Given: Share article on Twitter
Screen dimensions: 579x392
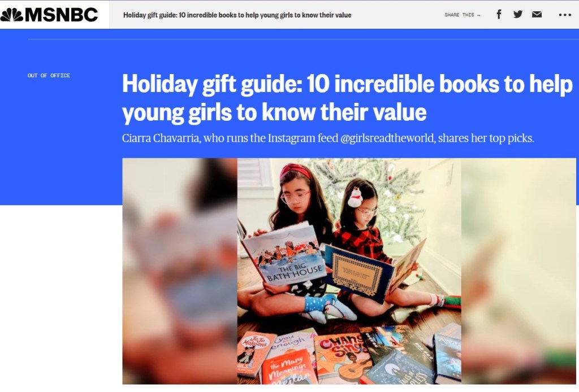Looking at the screenshot, I should [518, 14].
